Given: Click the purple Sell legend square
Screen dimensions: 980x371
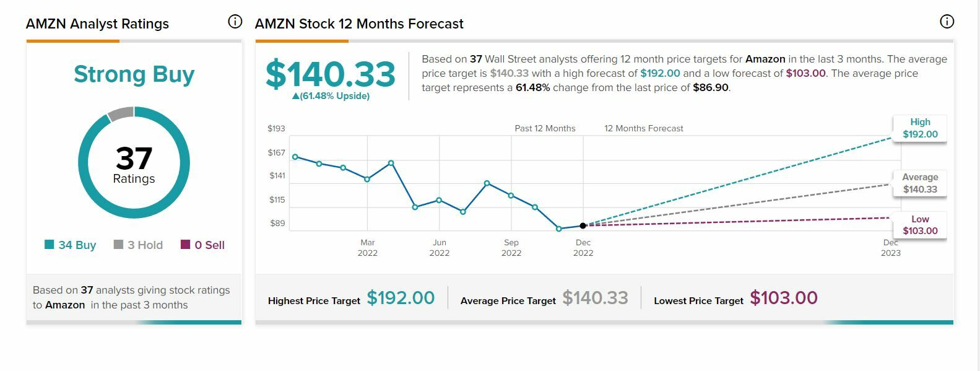Looking at the screenshot, I should coord(185,245).
